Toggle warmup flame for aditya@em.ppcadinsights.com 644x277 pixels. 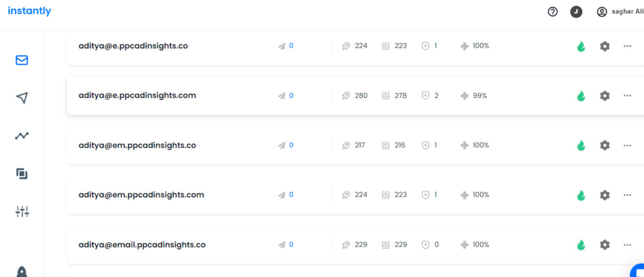(x=580, y=195)
